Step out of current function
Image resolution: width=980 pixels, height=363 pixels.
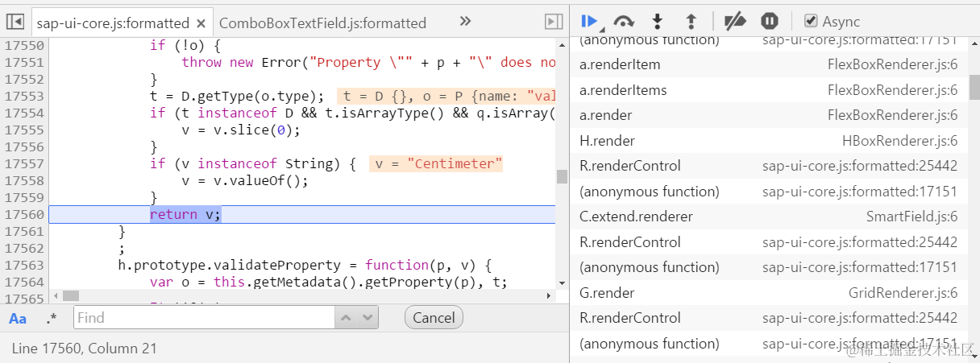[691, 22]
